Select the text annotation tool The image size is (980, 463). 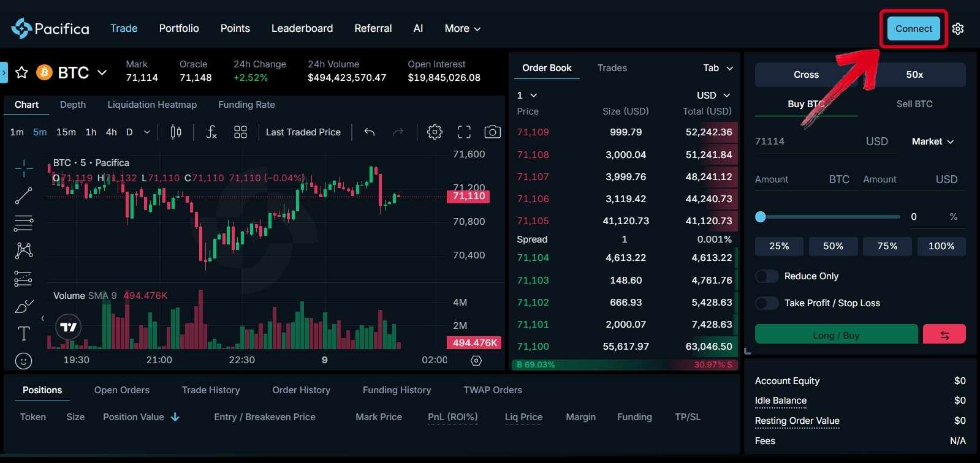[x=23, y=333]
